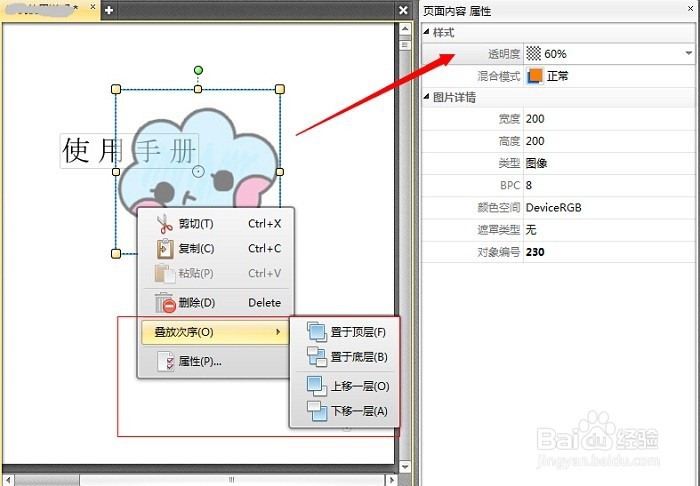Click the 混合模式 label in properties
The image size is (700, 486).
pyautogui.click(x=499, y=76)
